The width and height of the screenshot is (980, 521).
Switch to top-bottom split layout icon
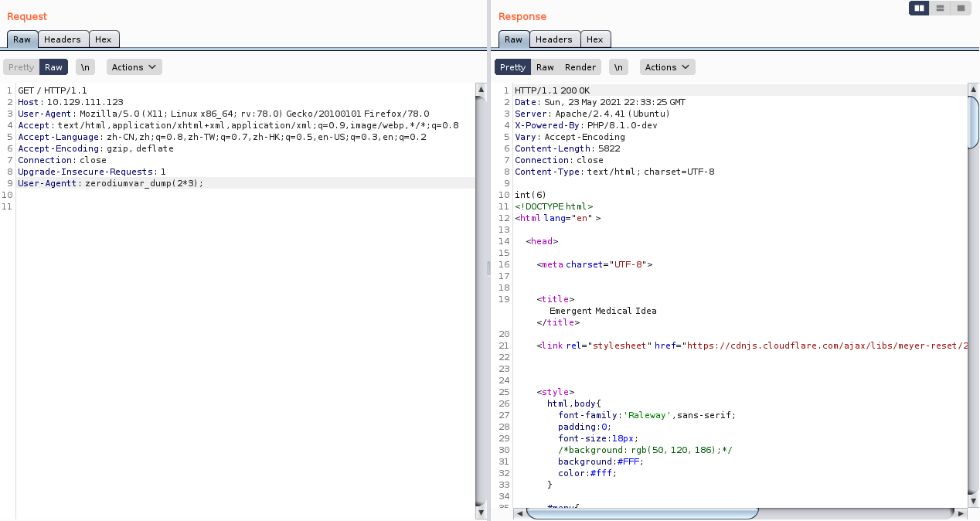point(940,8)
